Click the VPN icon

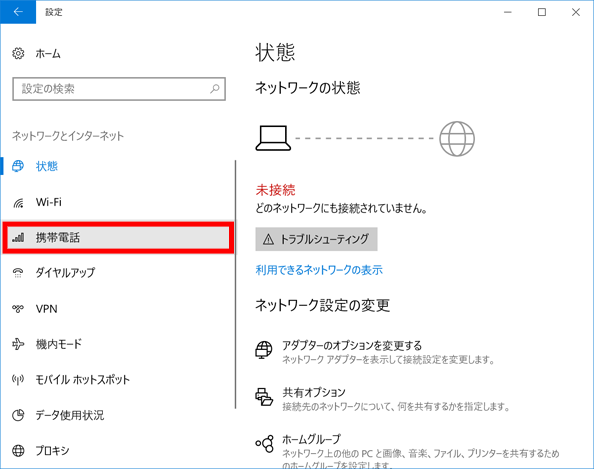point(18,309)
